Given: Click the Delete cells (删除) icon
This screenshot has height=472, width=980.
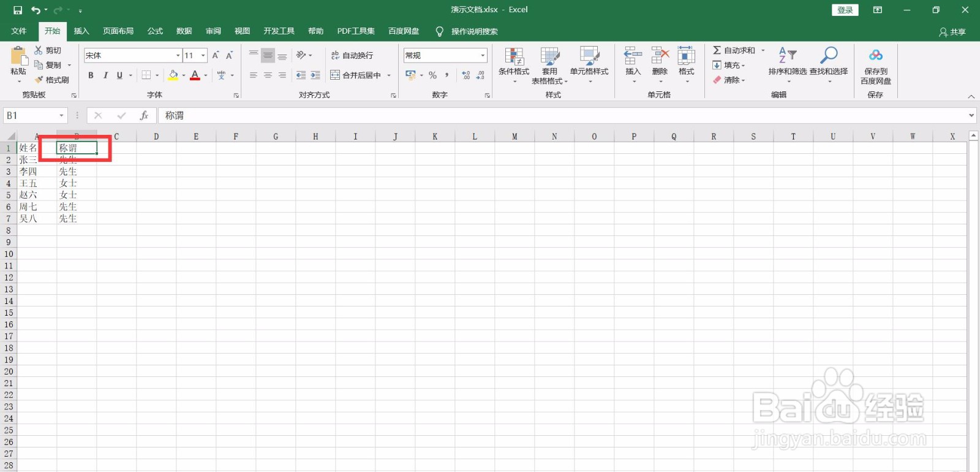Looking at the screenshot, I should point(660,56).
